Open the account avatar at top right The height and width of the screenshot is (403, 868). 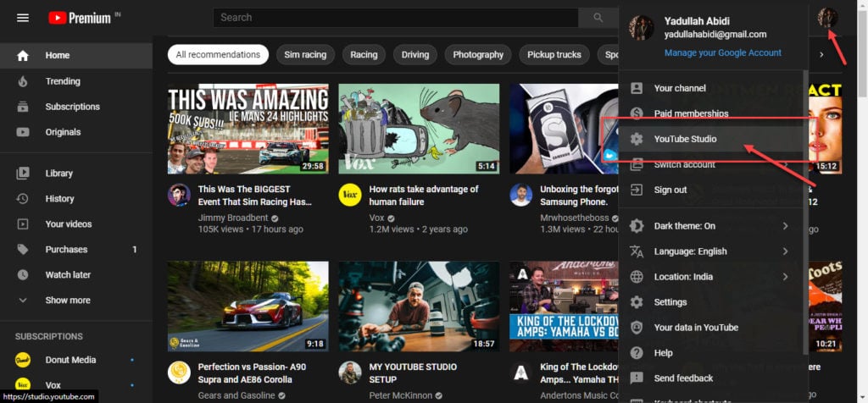pyautogui.click(x=827, y=18)
